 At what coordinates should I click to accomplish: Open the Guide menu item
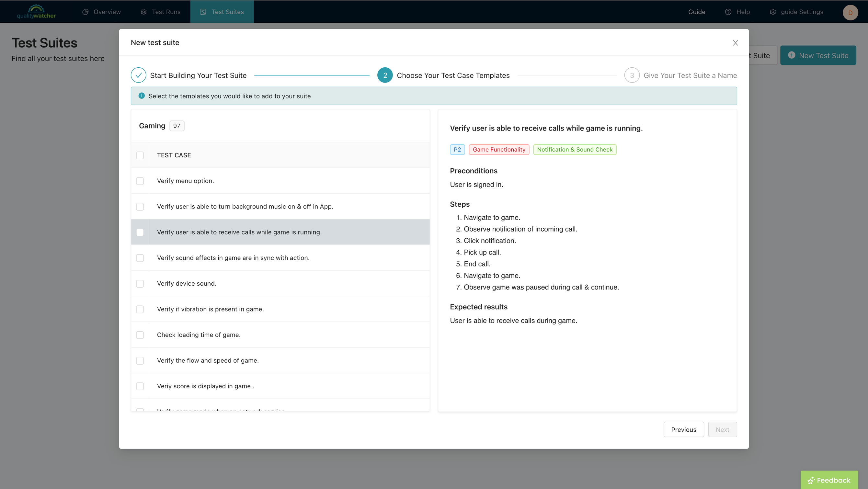pos(696,12)
